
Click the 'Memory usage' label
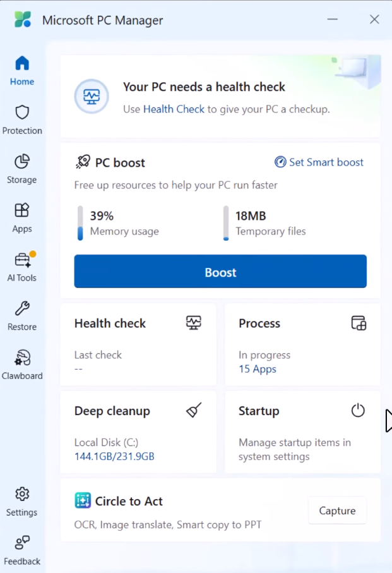(x=124, y=231)
